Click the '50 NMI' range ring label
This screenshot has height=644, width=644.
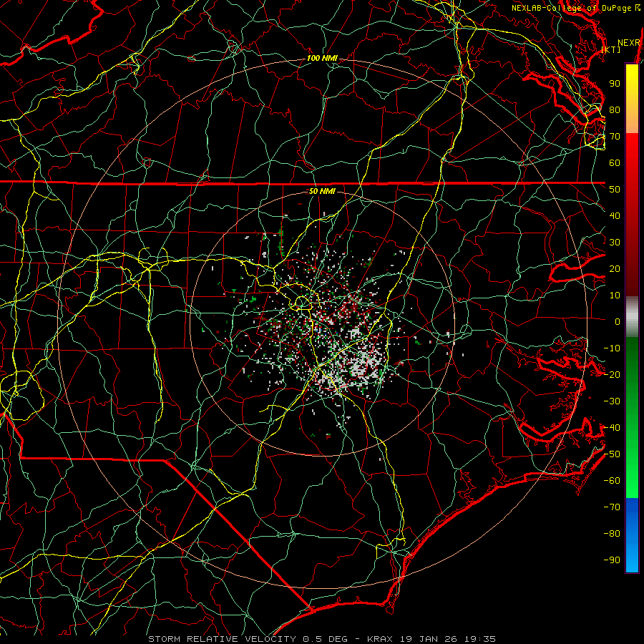322,191
